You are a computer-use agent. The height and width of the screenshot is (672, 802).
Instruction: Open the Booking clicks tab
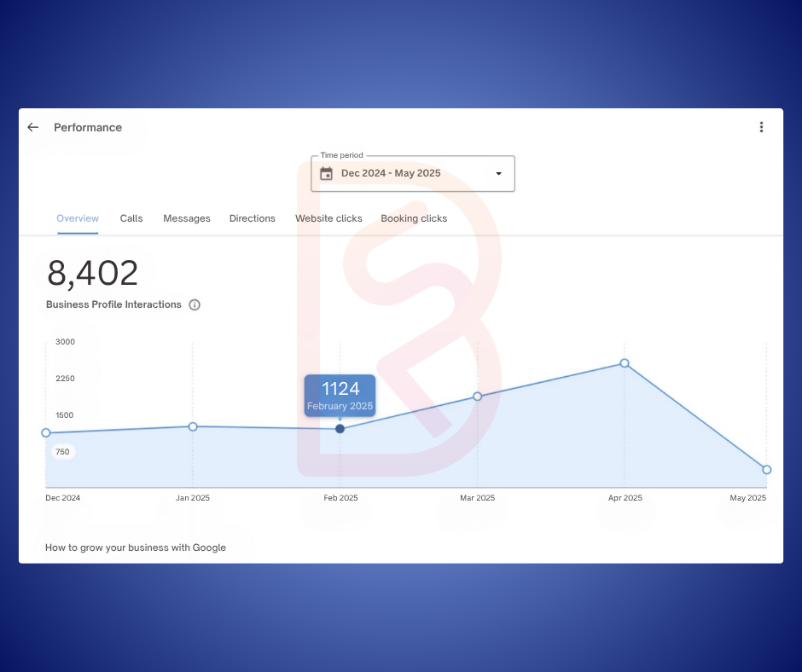click(x=414, y=218)
